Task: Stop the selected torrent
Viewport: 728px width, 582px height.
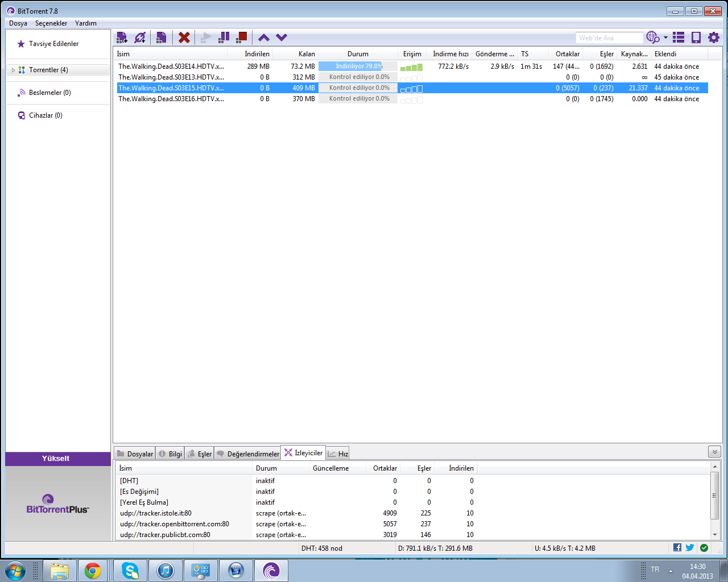Action: coord(242,38)
